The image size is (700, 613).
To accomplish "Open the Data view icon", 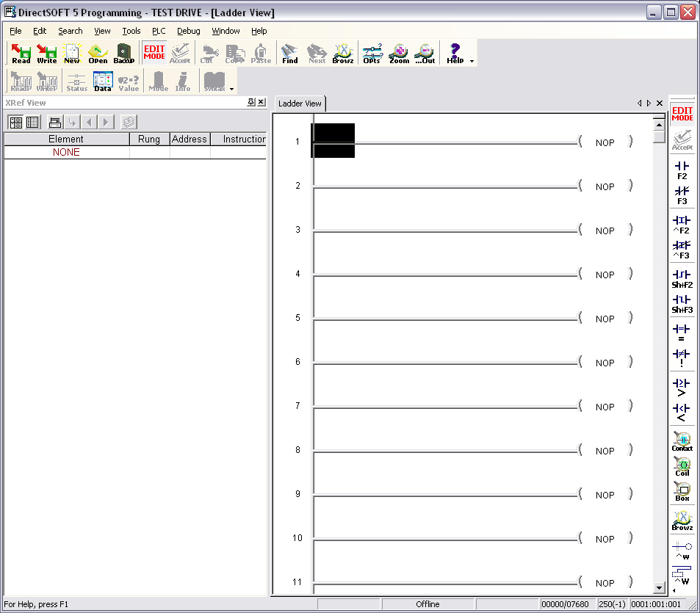I will [x=103, y=81].
